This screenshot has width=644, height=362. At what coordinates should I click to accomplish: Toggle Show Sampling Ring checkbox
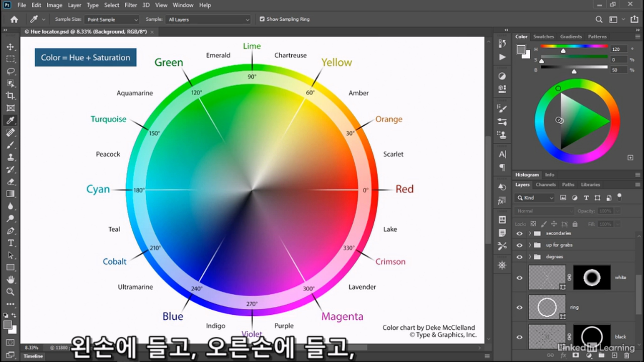click(262, 19)
